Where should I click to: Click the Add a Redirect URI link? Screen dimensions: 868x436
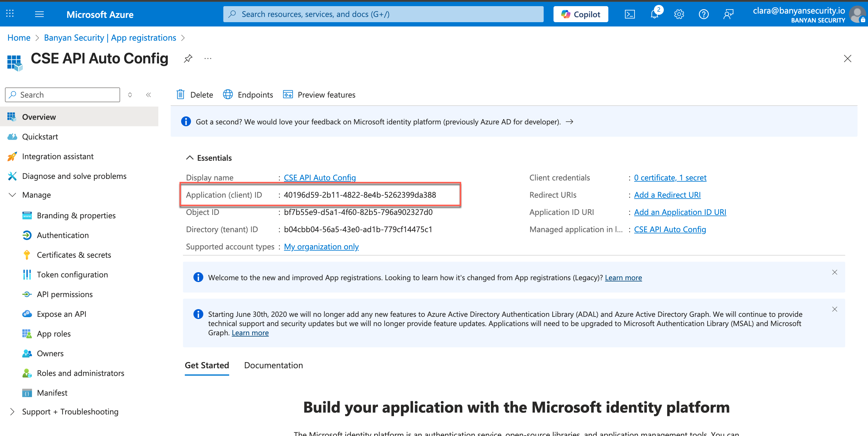tap(667, 195)
